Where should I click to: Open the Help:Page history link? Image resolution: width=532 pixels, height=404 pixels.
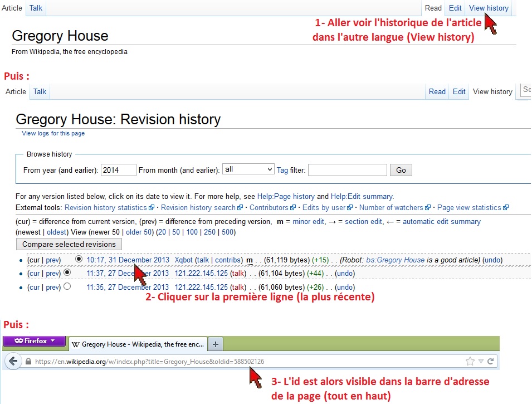(286, 196)
